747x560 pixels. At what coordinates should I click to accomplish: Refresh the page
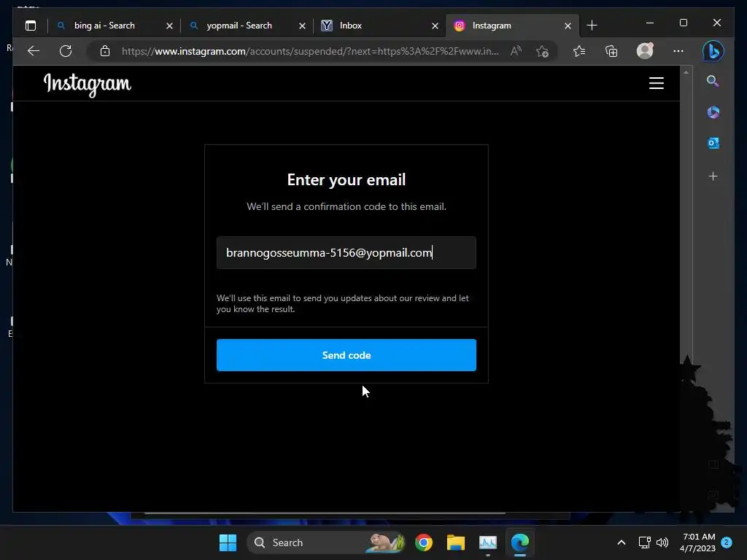coord(66,51)
